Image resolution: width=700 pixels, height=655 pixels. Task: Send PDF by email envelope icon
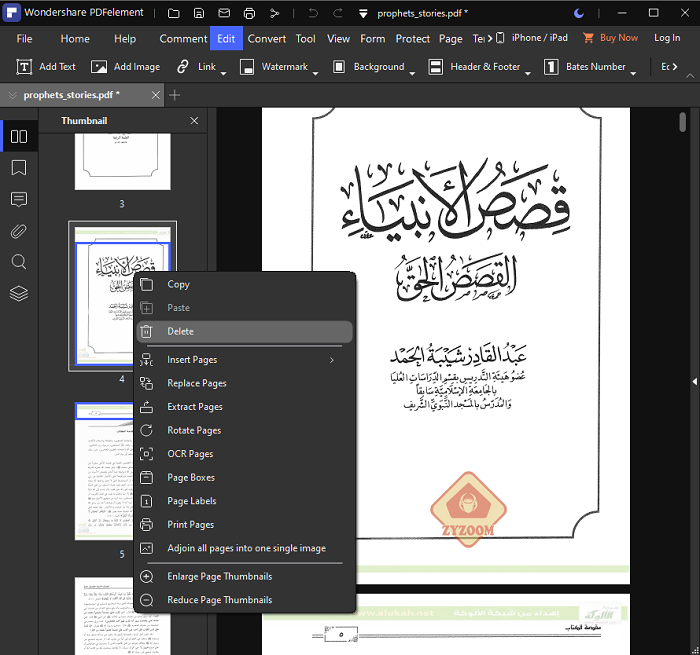pos(224,13)
